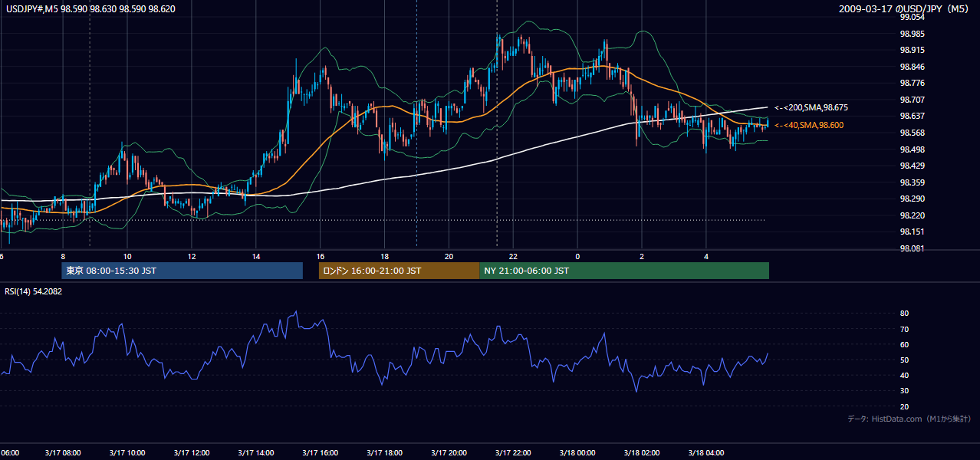Click the 98.081 price axis label
Viewport: 980px width, 460px height.
(x=911, y=248)
